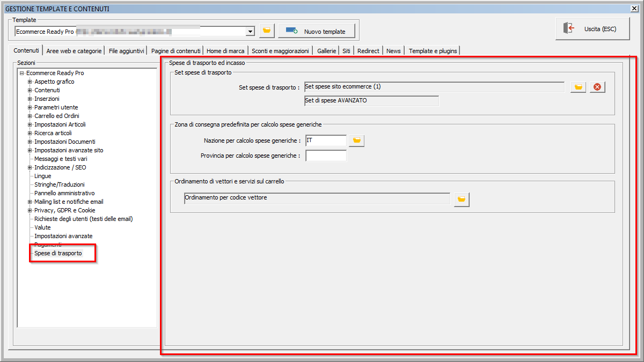
Task: Click the Set di spese AVANZATO field
Action: 371,101
